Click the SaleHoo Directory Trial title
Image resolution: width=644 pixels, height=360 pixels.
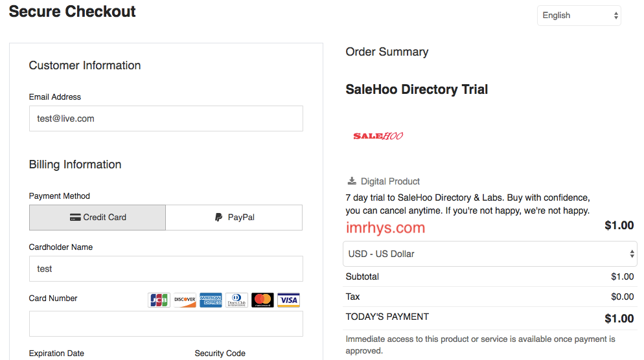click(x=417, y=89)
